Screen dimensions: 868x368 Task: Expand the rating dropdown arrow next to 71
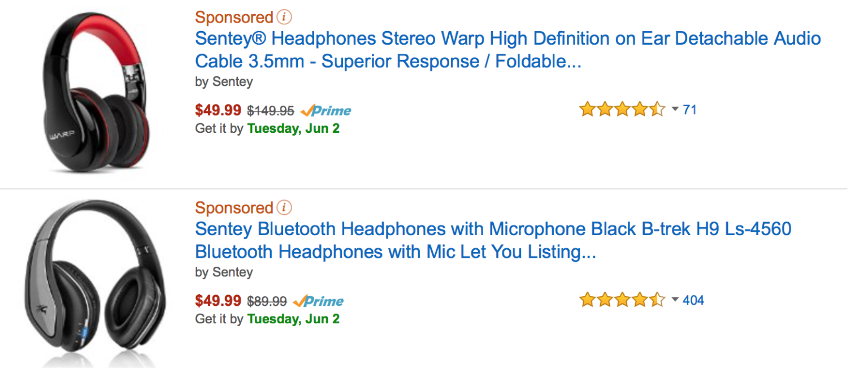(675, 109)
